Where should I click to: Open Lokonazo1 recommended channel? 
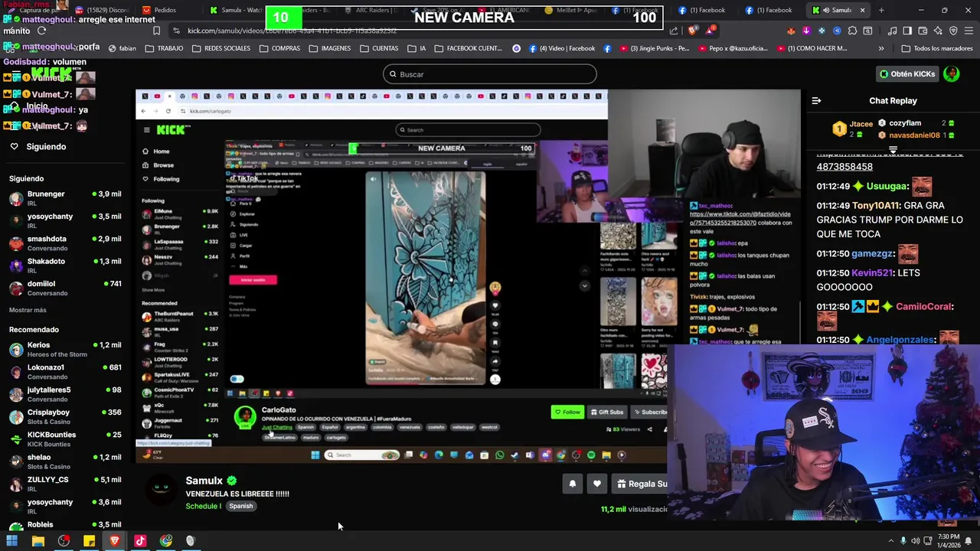pyautogui.click(x=65, y=372)
